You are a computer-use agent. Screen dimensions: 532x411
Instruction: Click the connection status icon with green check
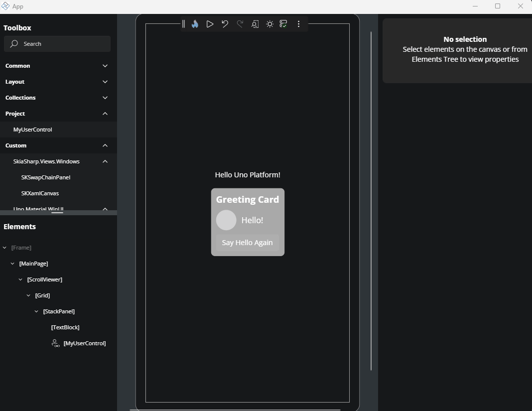(x=283, y=24)
